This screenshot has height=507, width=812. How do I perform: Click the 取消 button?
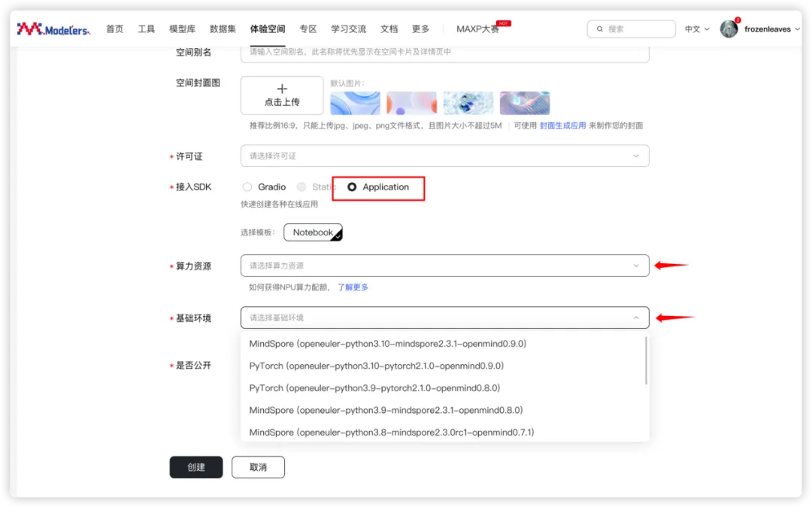tap(258, 467)
